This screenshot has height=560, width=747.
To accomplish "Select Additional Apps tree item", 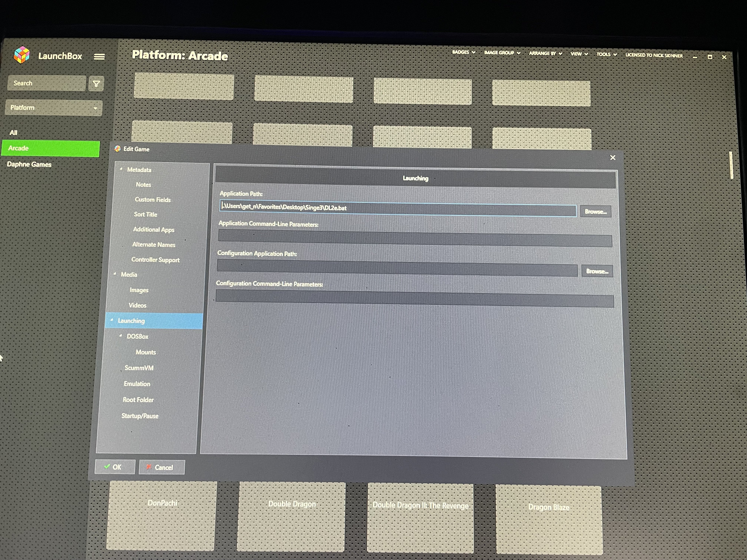I will click(x=154, y=229).
